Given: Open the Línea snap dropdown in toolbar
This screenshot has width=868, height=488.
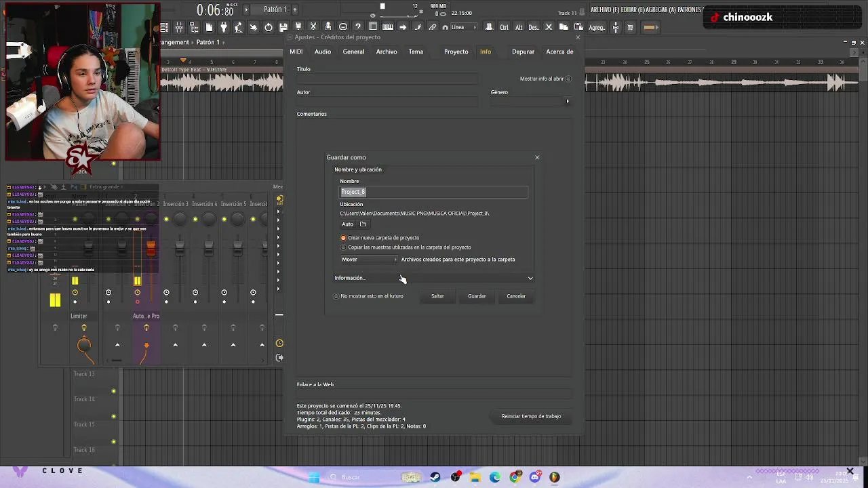Looking at the screenshot, I should [x=462, y=27].
